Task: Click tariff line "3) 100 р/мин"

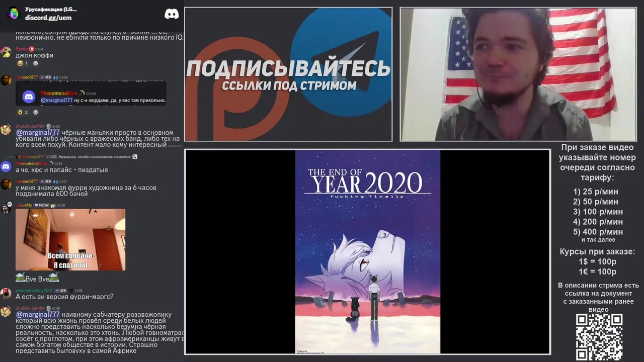Action: (598, 212)
